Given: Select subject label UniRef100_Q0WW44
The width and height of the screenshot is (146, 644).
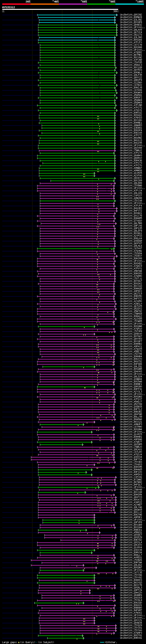Looking at the screenshot, I should pyautogui.click(x=131, y=379).
